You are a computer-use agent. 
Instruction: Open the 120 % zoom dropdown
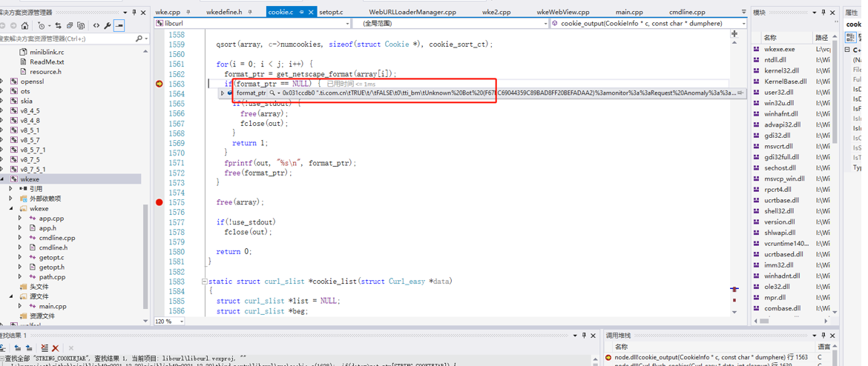point(183,322)
